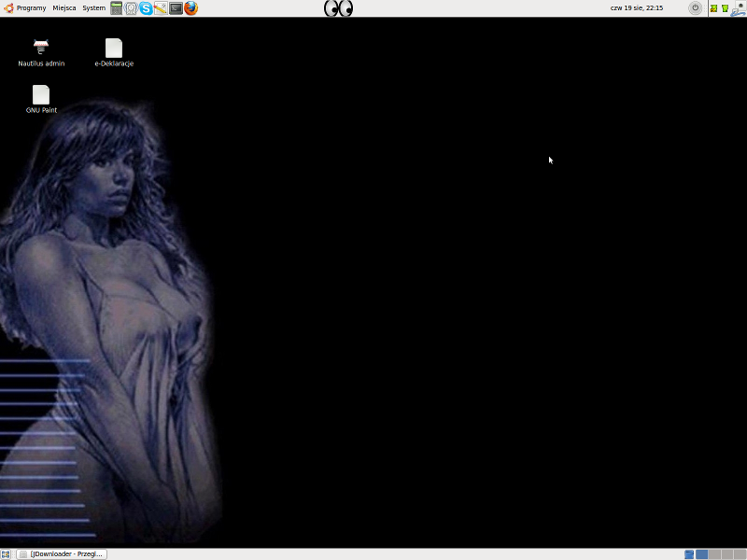Switch to the JDownloader taskbar window

62,554
